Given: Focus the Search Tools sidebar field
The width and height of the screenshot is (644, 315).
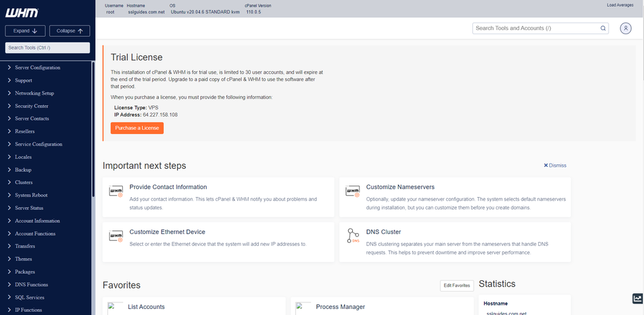Looking at the screenshot, I should (47, 48).
